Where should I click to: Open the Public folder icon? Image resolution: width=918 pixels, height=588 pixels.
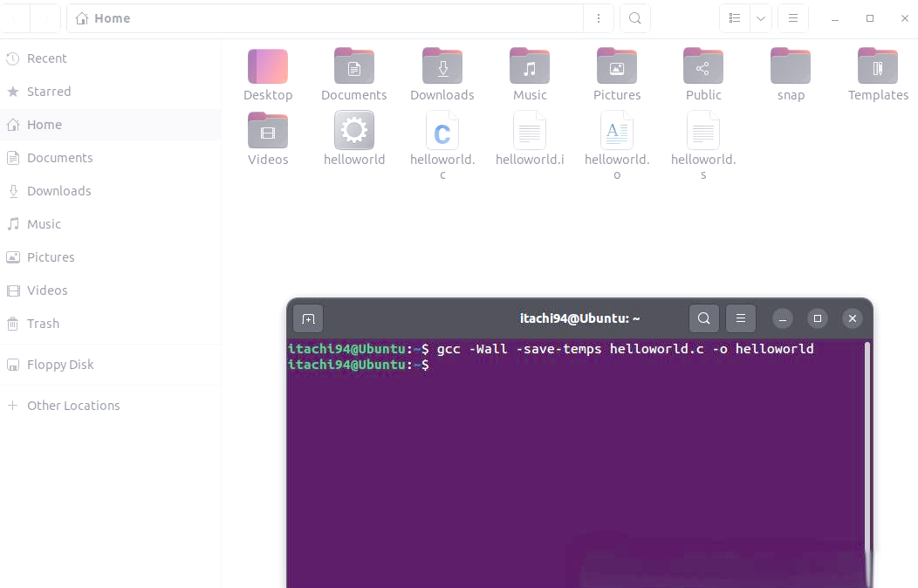703,66
